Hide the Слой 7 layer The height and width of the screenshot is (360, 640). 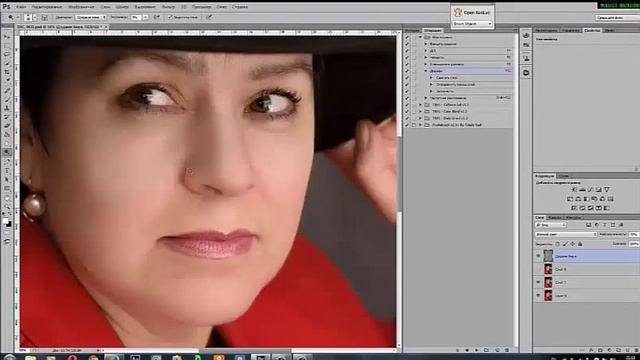[538, 282]
